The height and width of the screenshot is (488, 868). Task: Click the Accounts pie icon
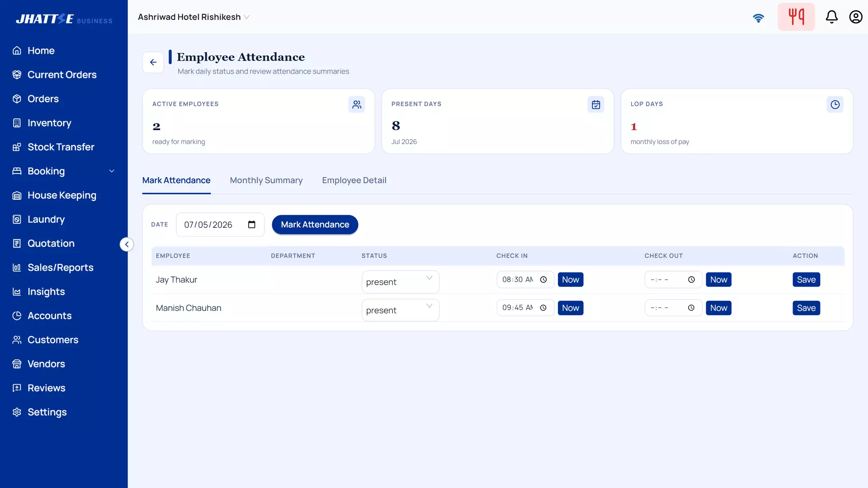[x=17, y=315]
